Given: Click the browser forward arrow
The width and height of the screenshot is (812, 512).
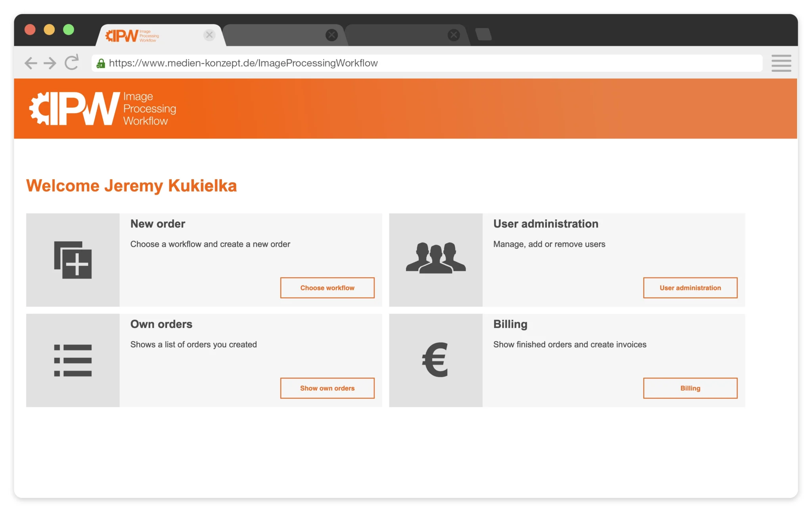Looking at the screenshot, I should [50, 63].
